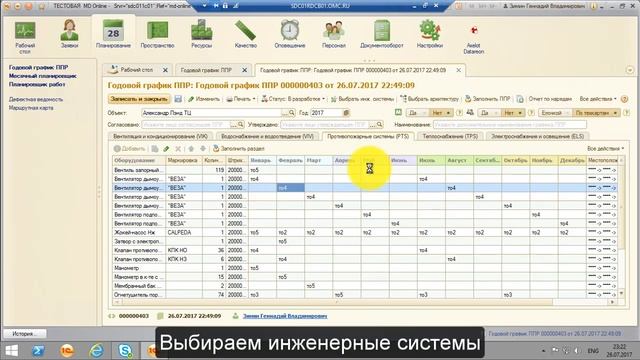640x360 pixels.
Task: Click Январь column header
Action: (x=262, y=160)
